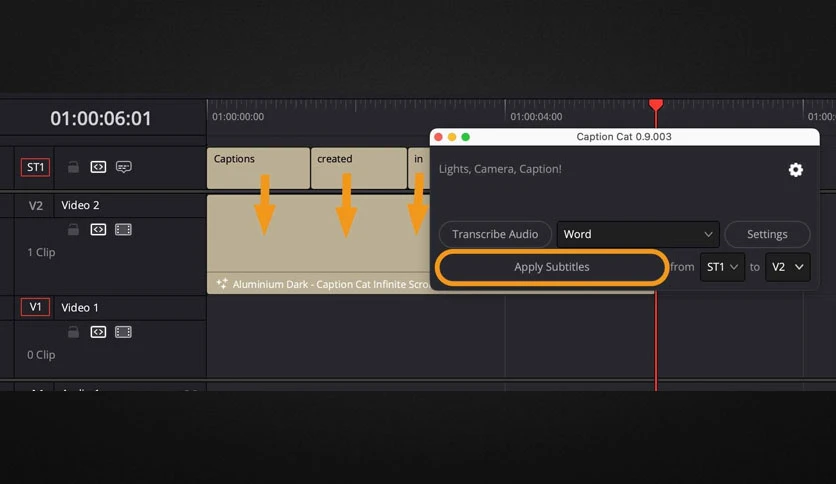Viewport: 836px width, 484px height.
Task: Select the V2 track label
Action: 35,206
